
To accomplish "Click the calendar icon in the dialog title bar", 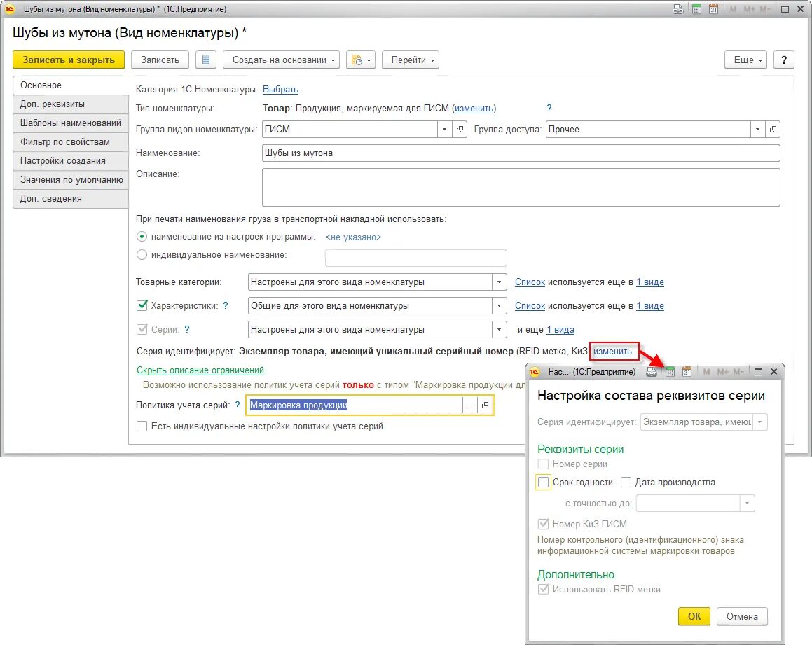I will point(687,372).
